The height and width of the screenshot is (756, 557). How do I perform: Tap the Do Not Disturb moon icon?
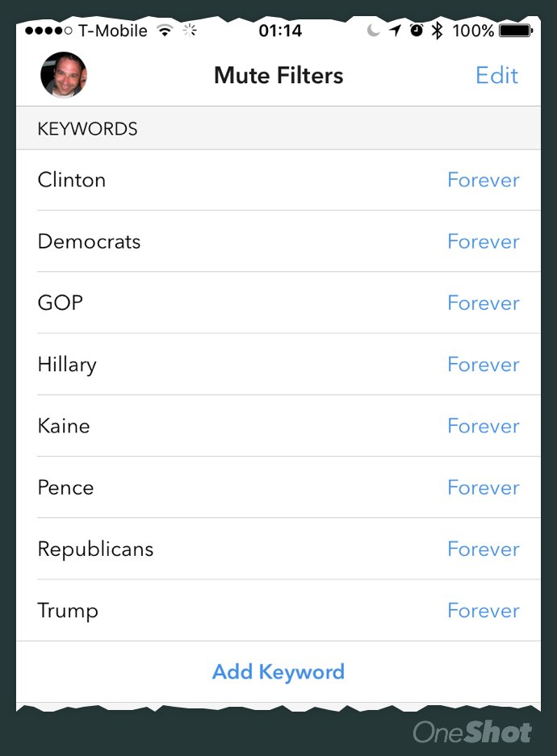pos(373,31)
